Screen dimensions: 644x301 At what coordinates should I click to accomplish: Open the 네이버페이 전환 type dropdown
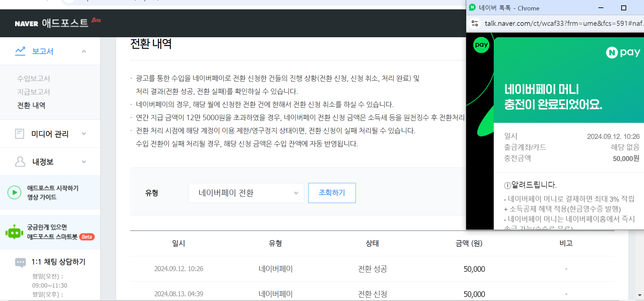point(246,193)
